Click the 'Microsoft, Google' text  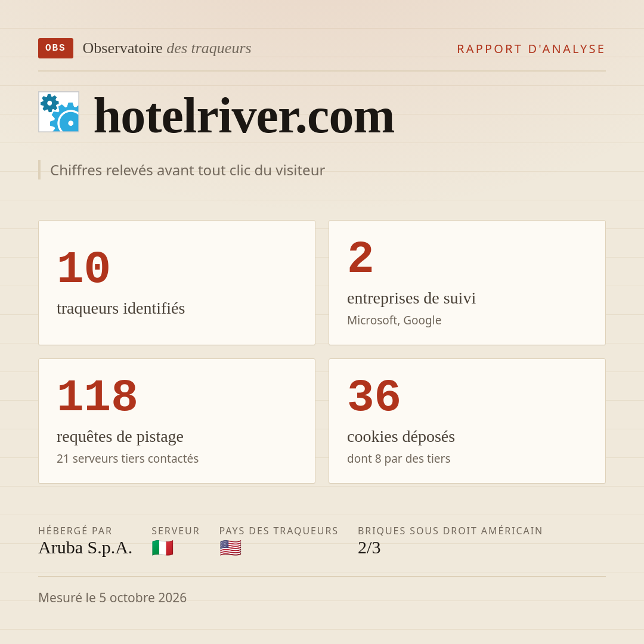[x=394, y=320]
